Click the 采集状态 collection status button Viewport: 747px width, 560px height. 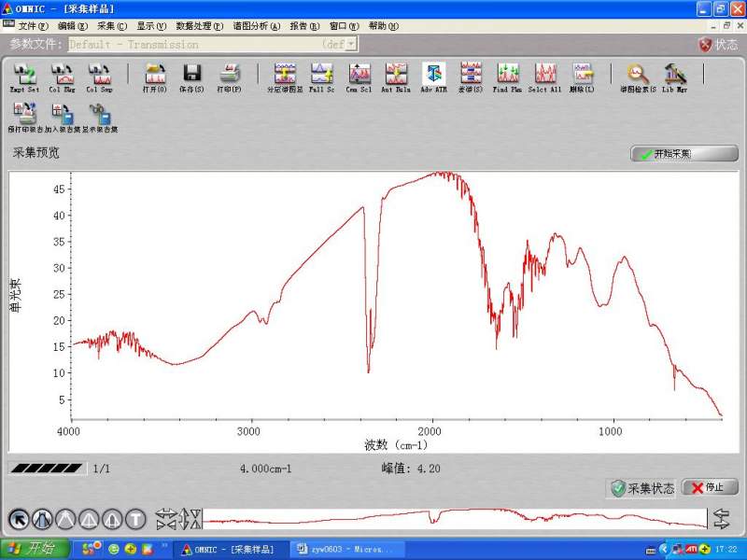[642, 488]
